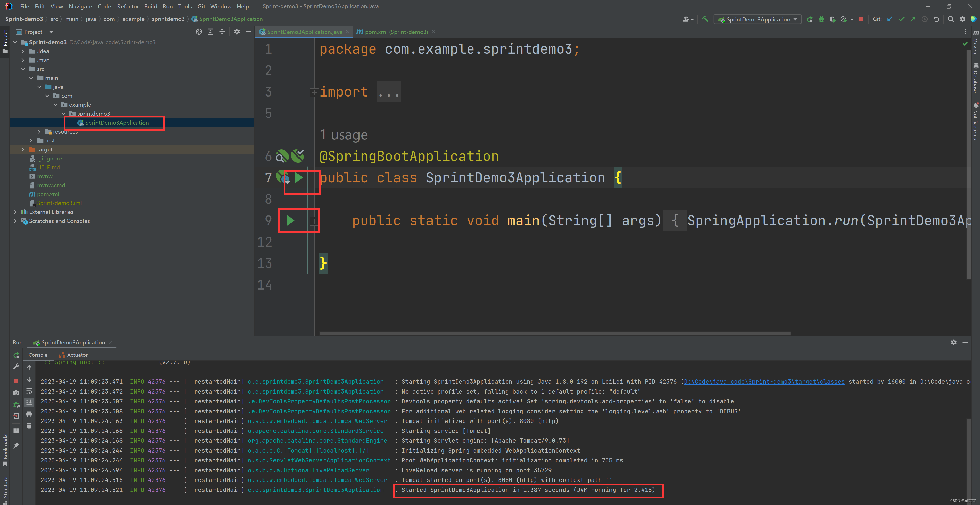The width and height of the screenshot is (980, 505).
Task: Expand Scratches and Consoles node
Action: (x=15, y=221)
